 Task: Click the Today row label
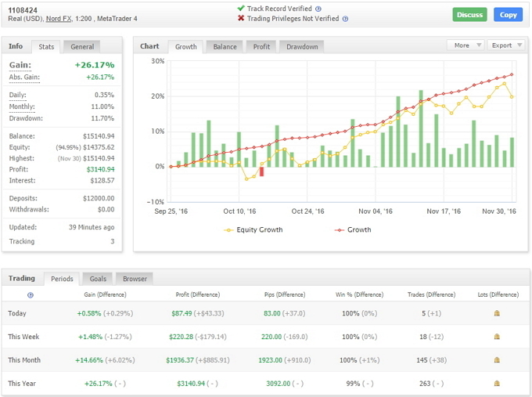click(17, 313)
